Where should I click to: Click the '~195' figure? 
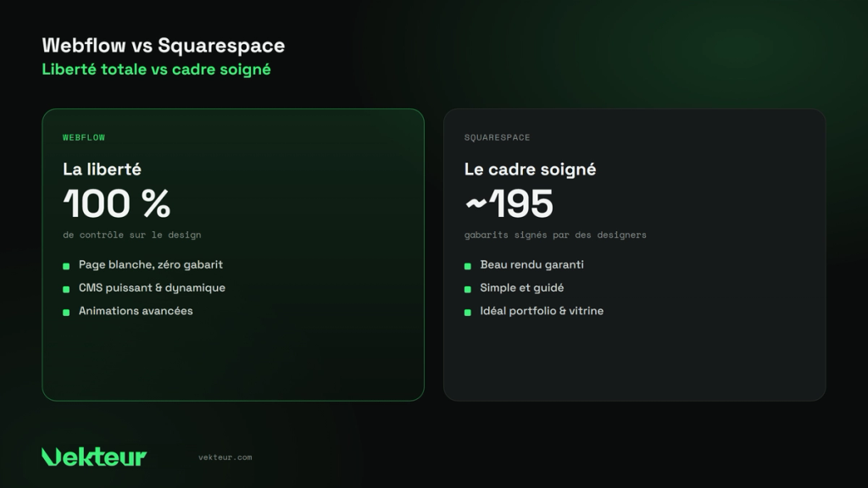coord(509,203)
